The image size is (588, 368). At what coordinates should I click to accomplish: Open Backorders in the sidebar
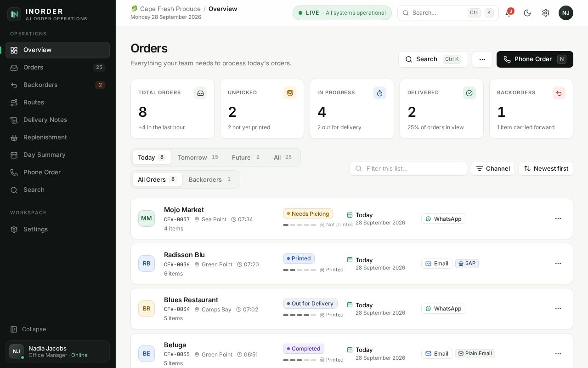pyautogui.click(x=57, y=85)
